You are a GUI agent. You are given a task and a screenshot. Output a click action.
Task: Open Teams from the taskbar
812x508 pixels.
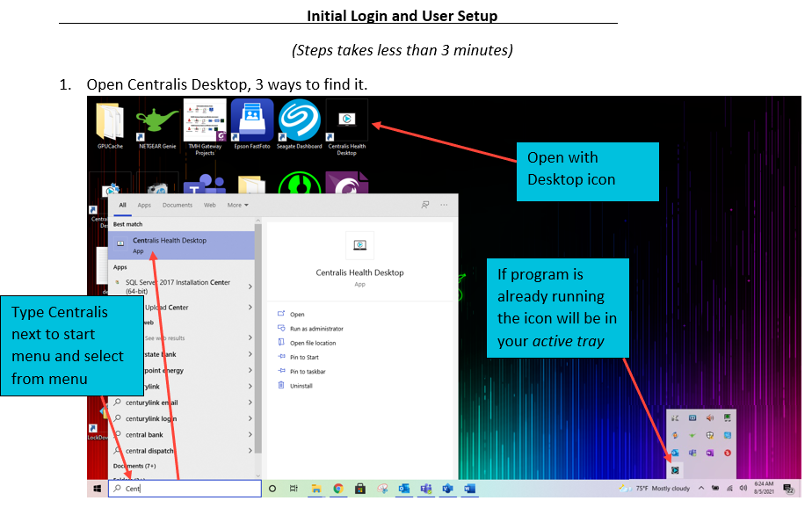coord(426,489)
